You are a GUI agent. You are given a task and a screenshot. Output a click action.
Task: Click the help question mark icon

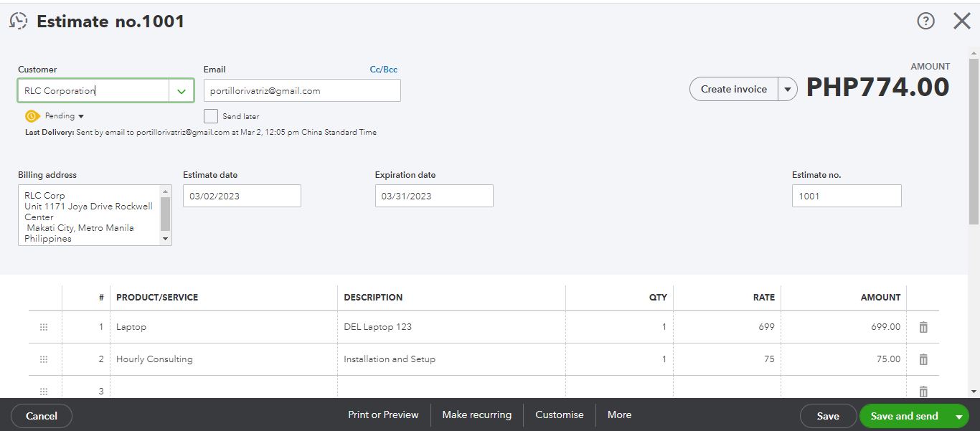coord(925,21)
